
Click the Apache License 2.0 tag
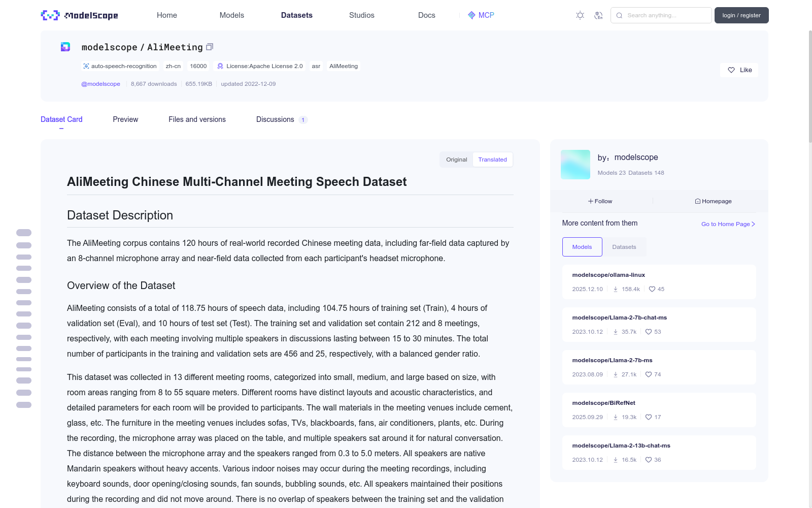(260, 66)
